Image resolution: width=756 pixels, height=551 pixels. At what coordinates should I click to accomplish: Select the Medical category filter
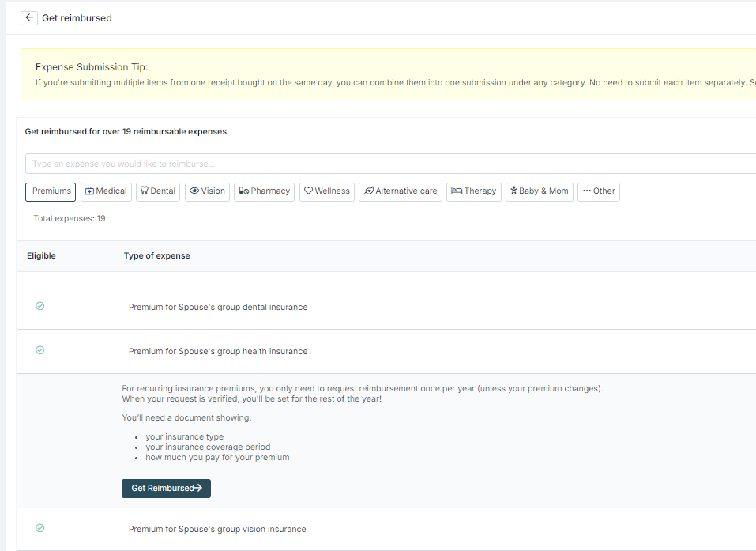[x=106, y=191]
